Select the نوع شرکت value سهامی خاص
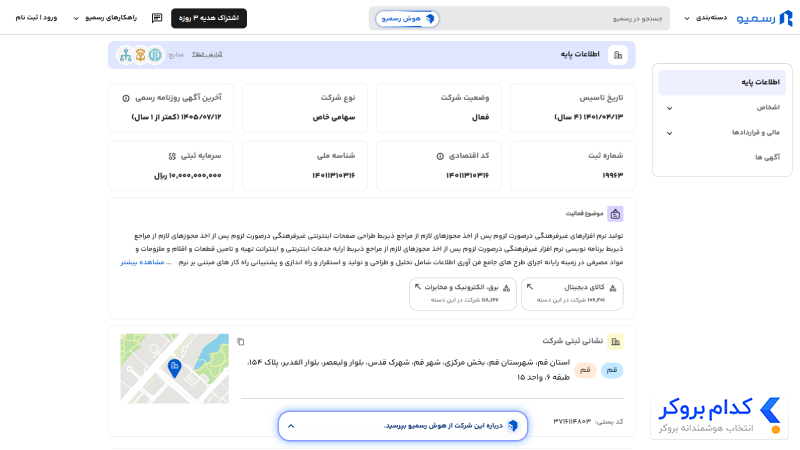 pos(334,117)
